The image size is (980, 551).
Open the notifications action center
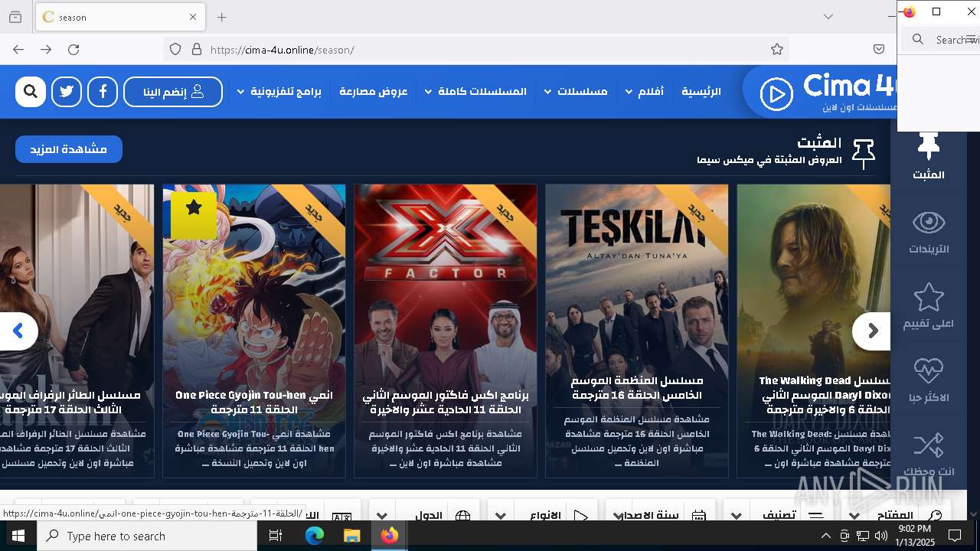(955, 536)
